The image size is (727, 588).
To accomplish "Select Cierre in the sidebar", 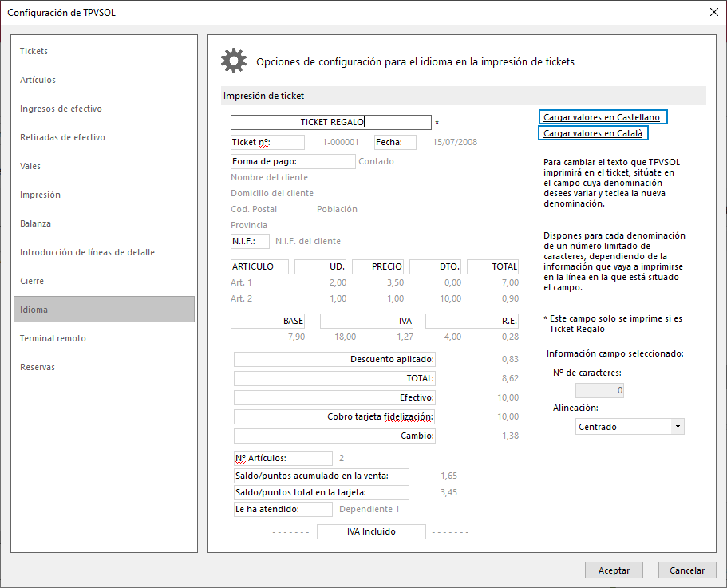I will tap(104, 281).
